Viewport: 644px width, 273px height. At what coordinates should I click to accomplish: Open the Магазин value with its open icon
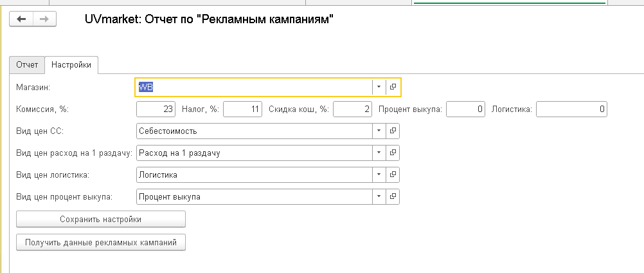click(393, 87)
